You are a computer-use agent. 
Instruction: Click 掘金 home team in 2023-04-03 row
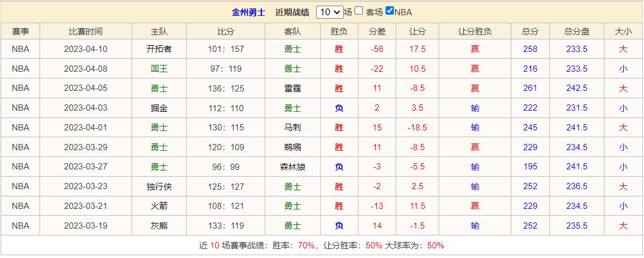(x=159, y=108)
